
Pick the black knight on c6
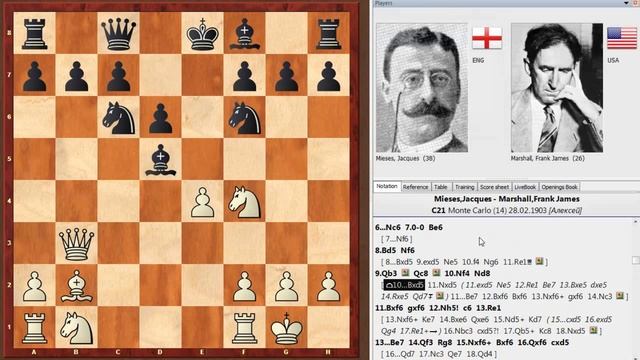point(119,118)
